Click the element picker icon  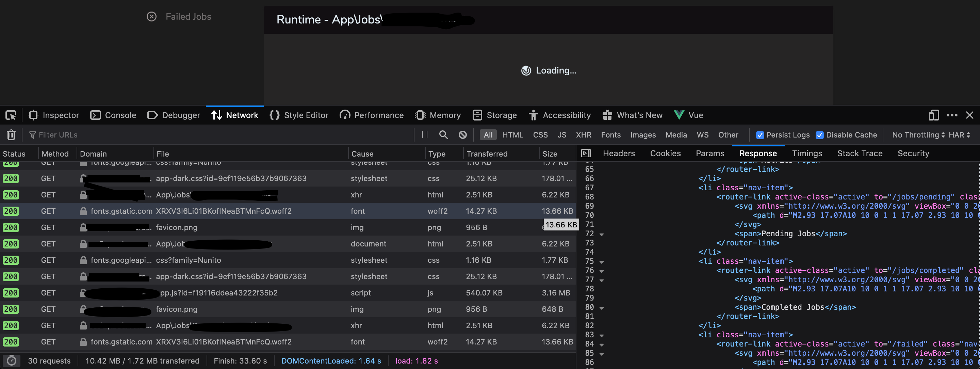point(11,115)
